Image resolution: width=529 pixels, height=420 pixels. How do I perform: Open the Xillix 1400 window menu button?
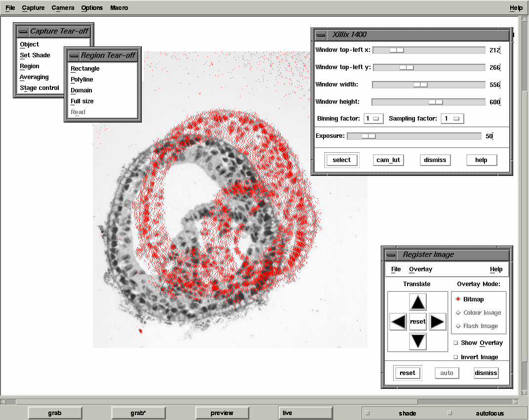(x=321, y=35)
